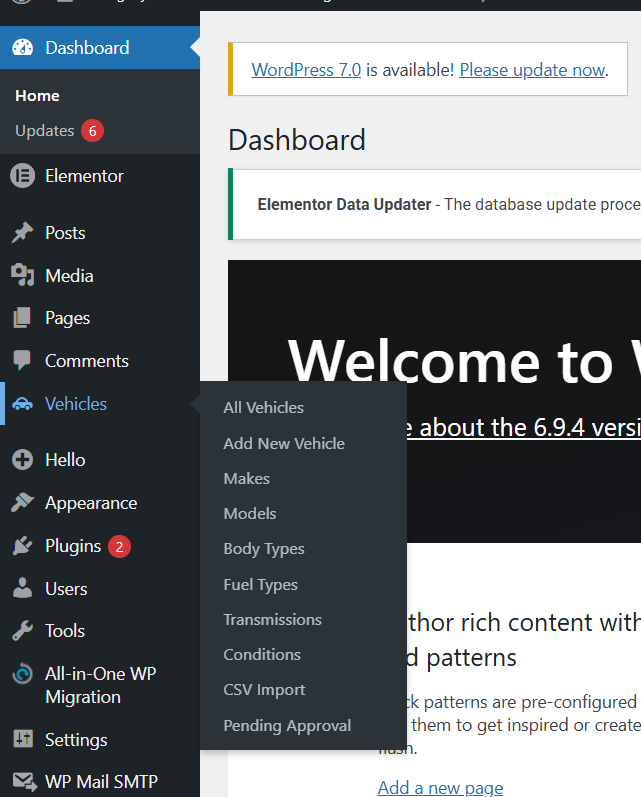Open Makes from Vehicles flyout
The image size is (641, 797).
(247, 478)
